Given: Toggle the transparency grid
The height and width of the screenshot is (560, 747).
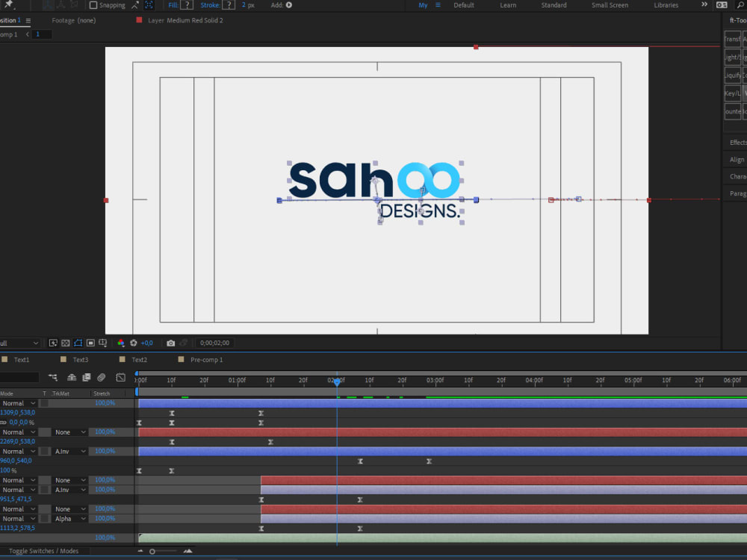Looking at the screenshot, I should point(65,343).
